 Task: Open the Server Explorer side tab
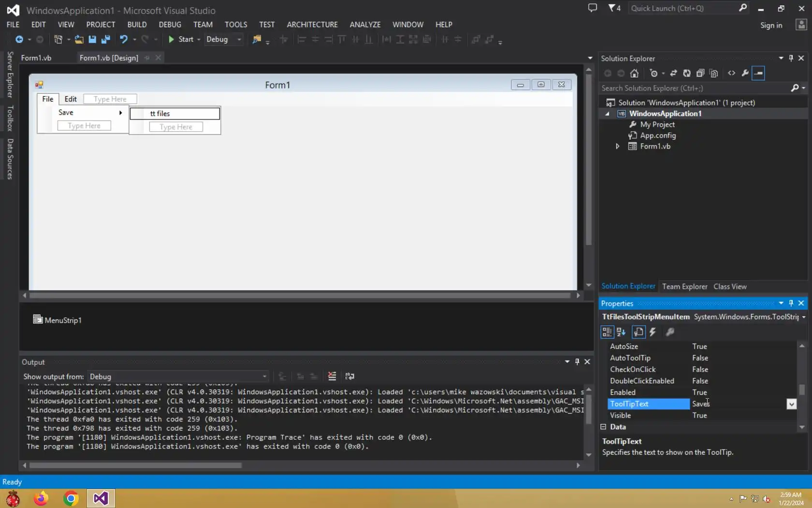point(10,75)
